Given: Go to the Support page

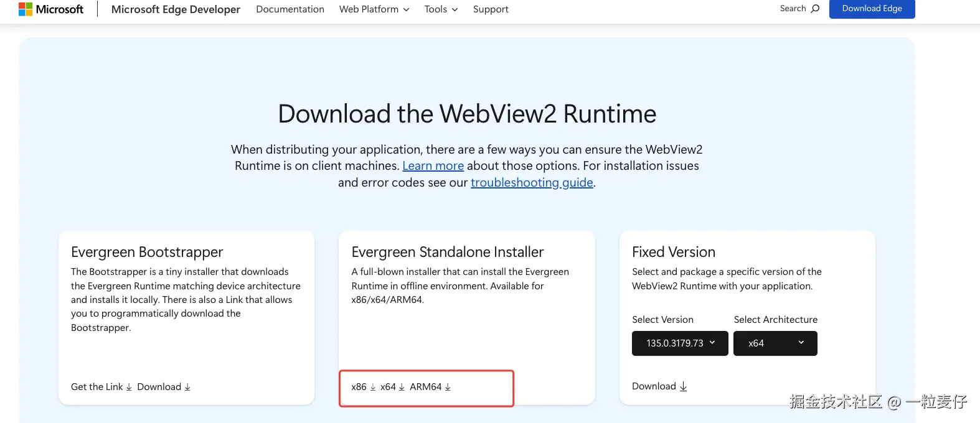Looking at the screenshot, I should [491, 9].
